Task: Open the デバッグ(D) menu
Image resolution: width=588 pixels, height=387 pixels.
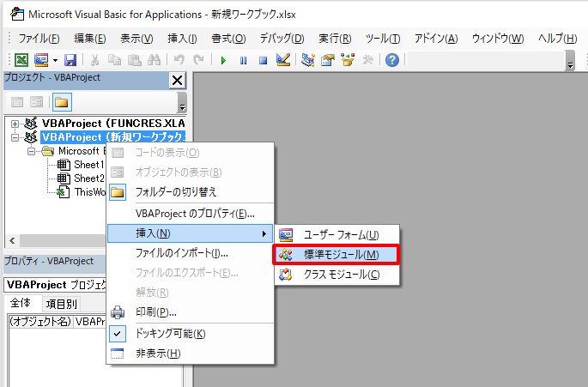Action: pyautogui.click(x=282, y=39)
